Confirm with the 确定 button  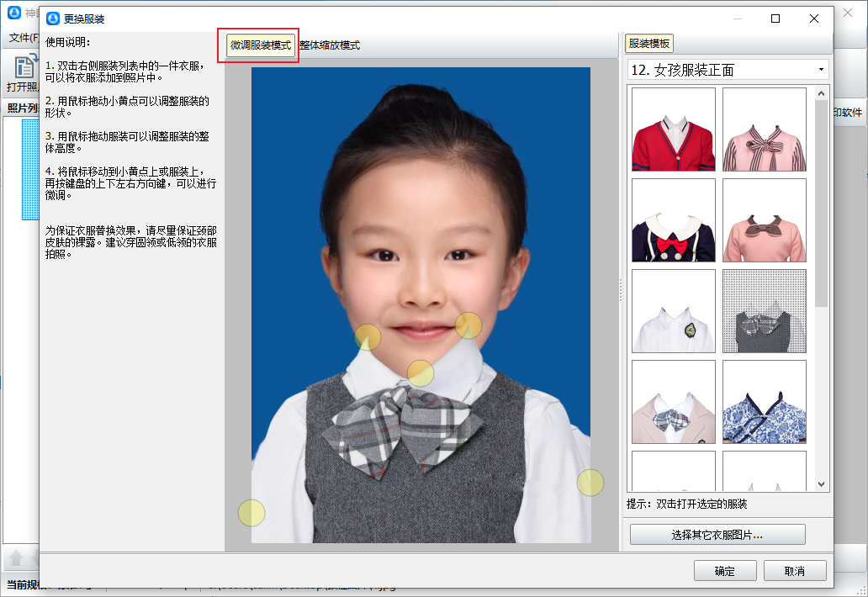[x=724, y=571]
